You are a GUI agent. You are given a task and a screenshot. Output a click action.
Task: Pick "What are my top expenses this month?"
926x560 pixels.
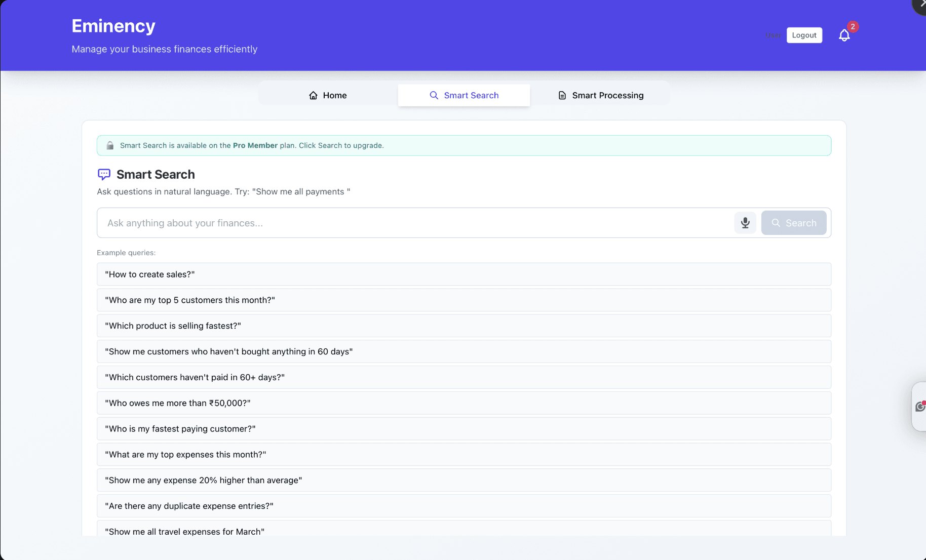coord(464,455)
